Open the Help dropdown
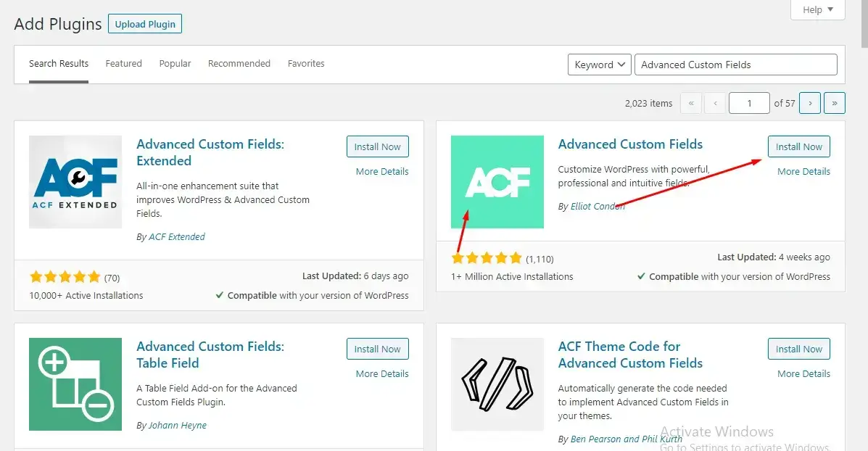Viewport: 868px width, 451px height. coord(817,9)
